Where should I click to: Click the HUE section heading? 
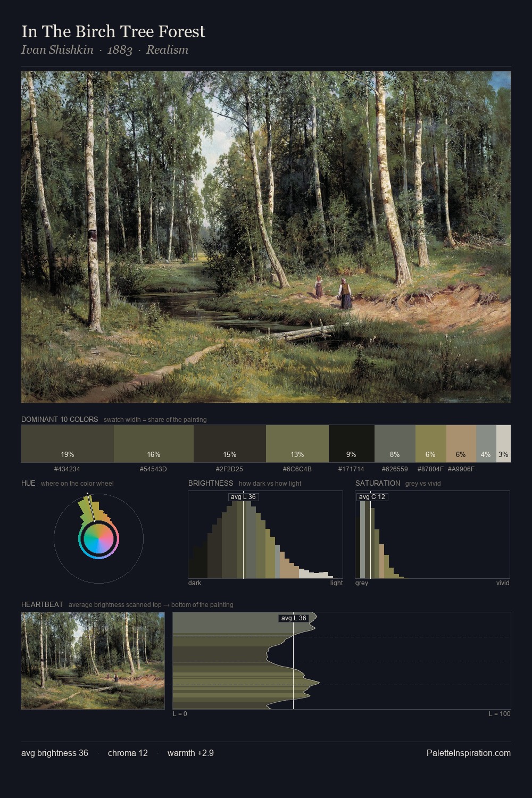(28, 483)
